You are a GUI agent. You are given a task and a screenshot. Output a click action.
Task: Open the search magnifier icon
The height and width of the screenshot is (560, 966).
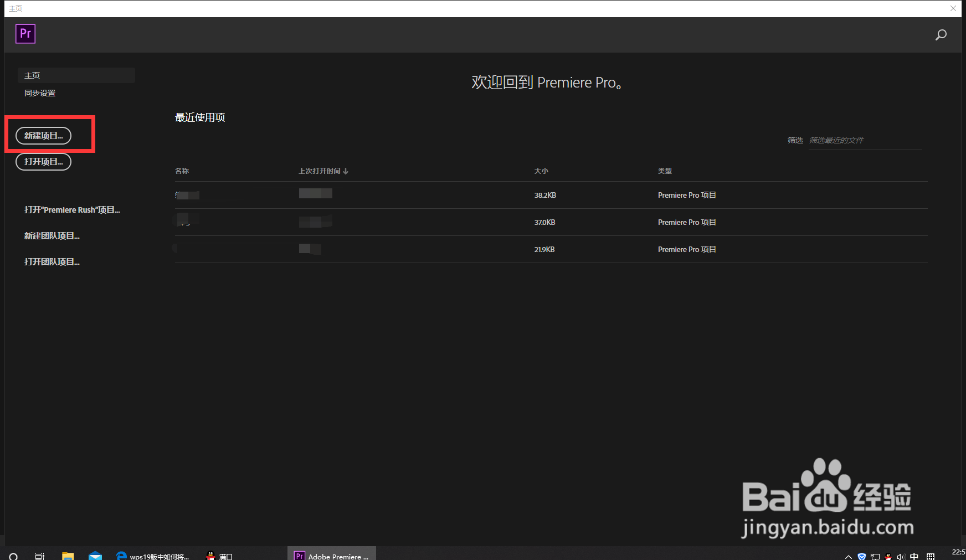941,35
